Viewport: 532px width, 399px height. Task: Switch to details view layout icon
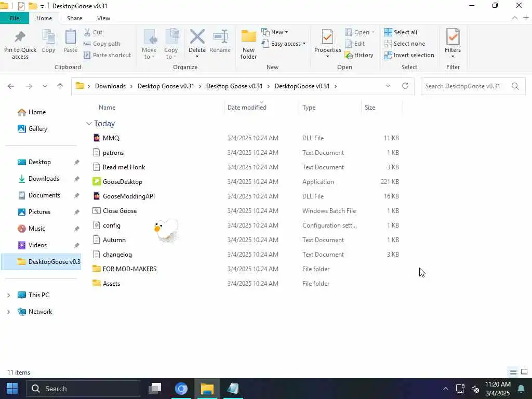point(513,372)
